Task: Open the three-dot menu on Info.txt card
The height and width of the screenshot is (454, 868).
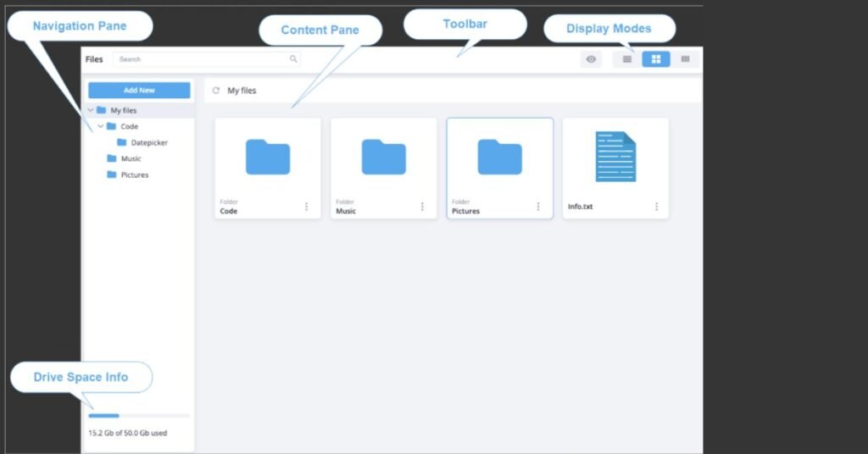Action: pos(657,207)
